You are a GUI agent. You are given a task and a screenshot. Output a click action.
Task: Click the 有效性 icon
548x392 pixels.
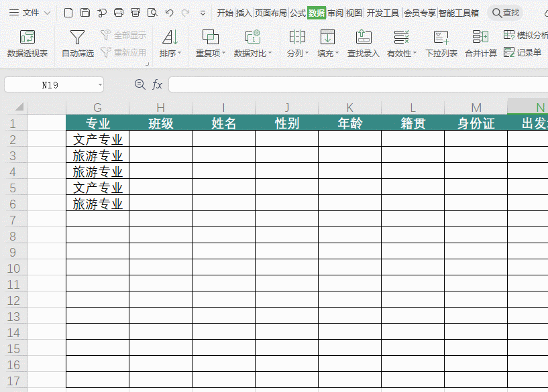tap(401, 37)
